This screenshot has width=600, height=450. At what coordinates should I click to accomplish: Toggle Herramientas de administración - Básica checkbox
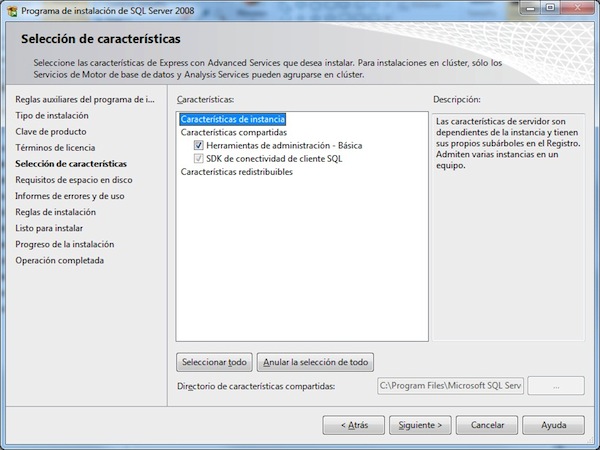(x=198, y=145)
